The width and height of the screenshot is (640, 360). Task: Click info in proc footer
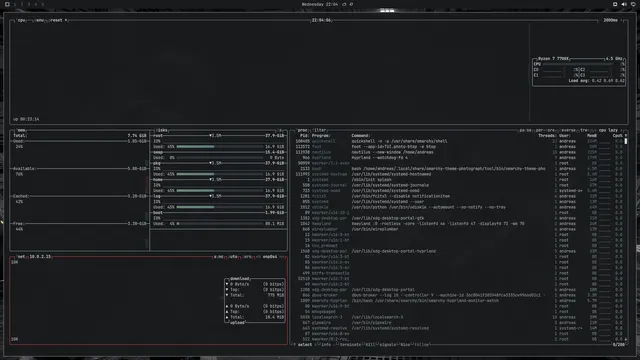coord(326,344)
